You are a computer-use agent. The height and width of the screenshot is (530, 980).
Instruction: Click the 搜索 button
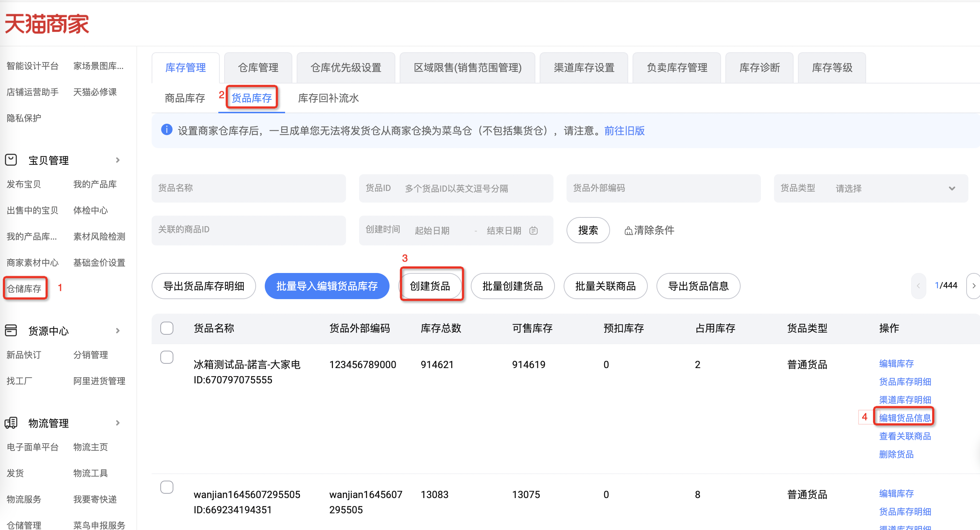coord(588,231)
